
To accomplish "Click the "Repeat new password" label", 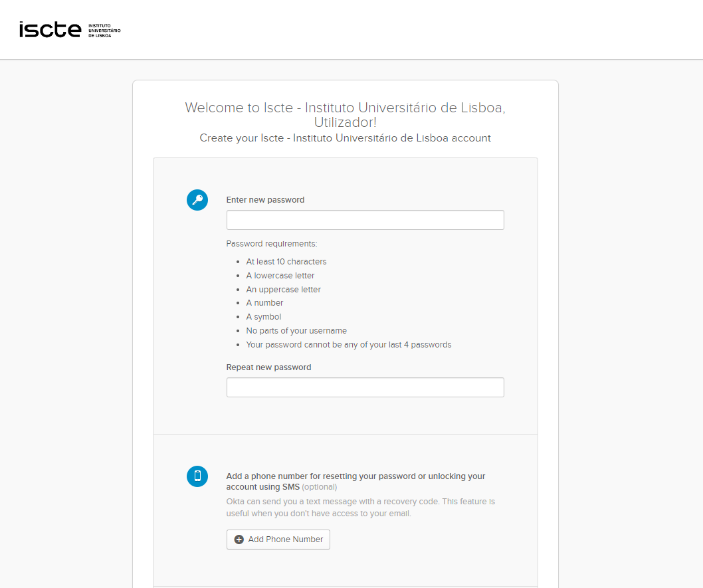I will point(268,367).
